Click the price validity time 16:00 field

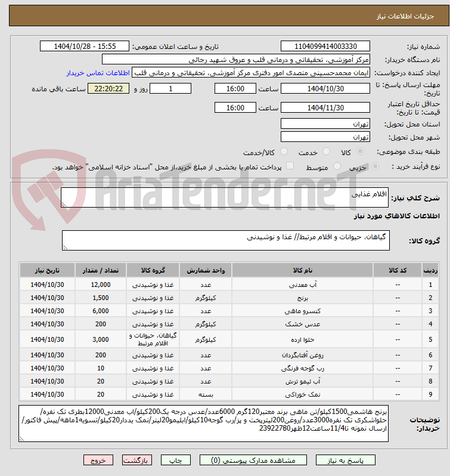(235, 107)
